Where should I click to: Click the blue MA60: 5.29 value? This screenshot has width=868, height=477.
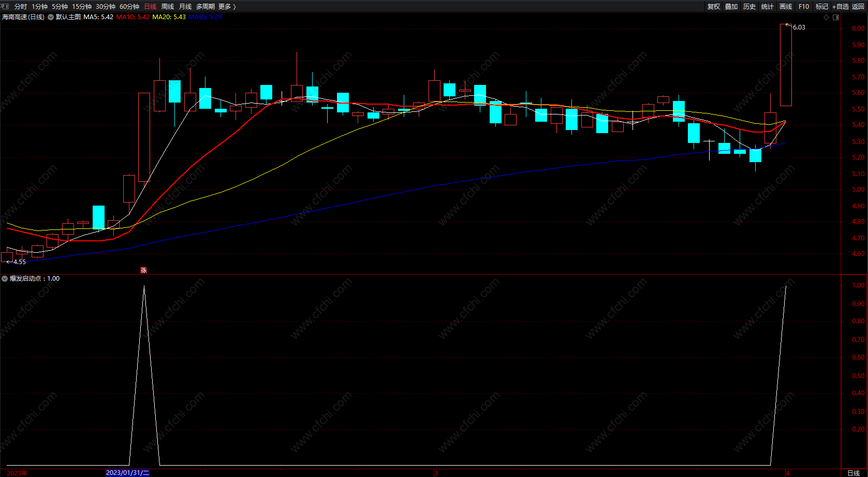pos(205,17)
